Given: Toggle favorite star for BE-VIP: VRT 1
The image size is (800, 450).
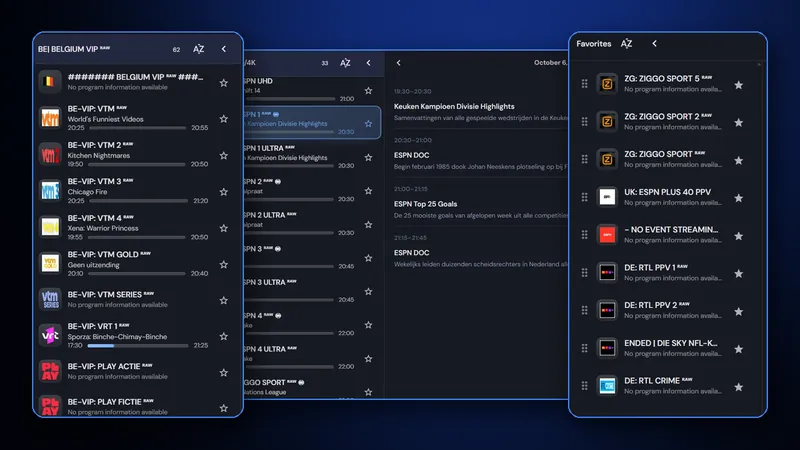Looking at the screenshot, I should coord(223,336).
